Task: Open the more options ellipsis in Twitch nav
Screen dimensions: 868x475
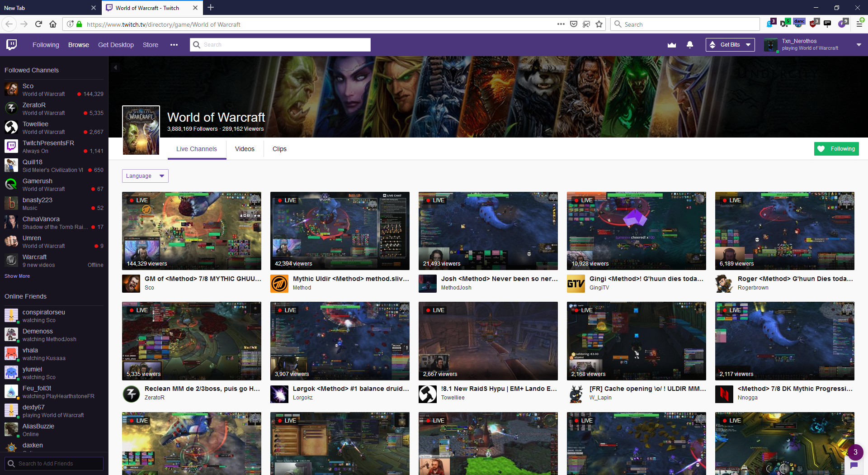Action: click(174, 45)
